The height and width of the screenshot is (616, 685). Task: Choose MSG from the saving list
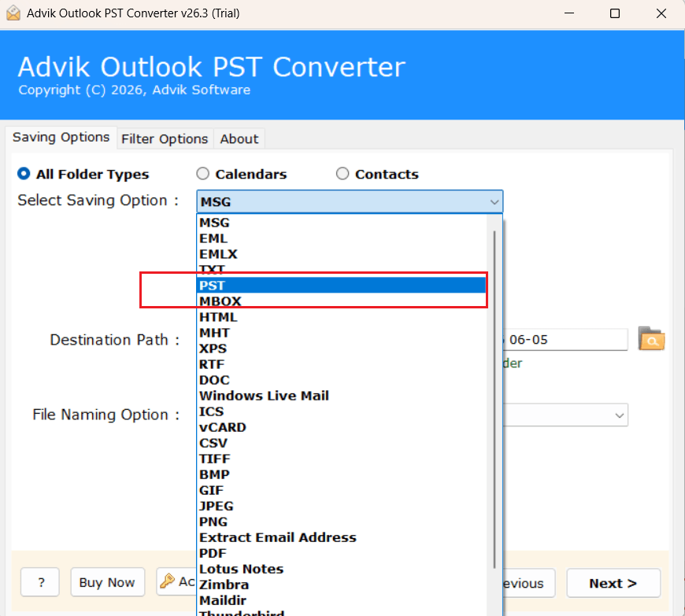coord(342,223)
